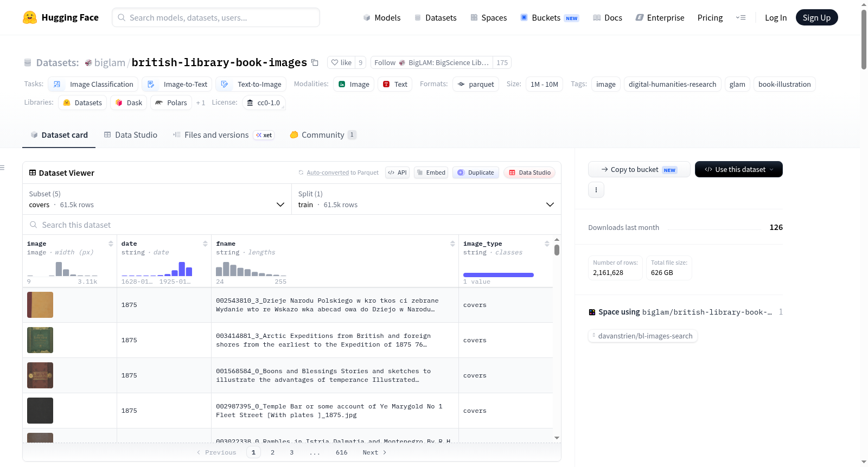
Task: Click the parquet format tag
Action: [x=476, y=84]
